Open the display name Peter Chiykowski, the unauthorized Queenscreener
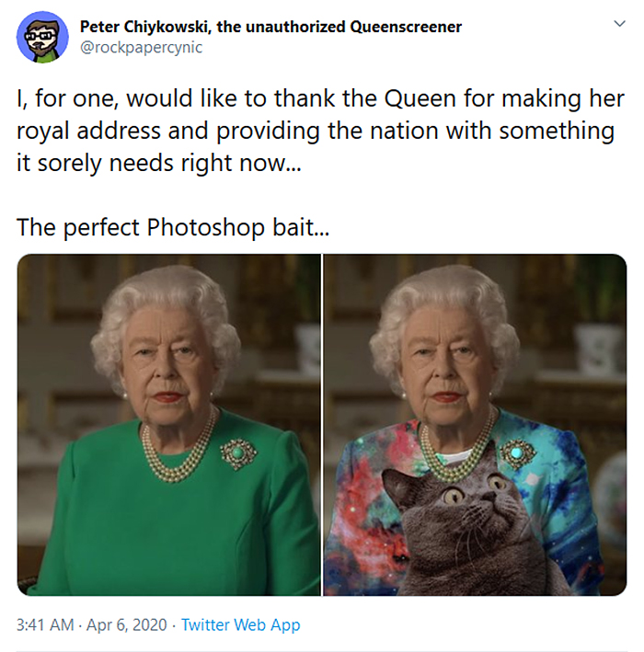The image size is (644, 652). [x=270, y=27]
